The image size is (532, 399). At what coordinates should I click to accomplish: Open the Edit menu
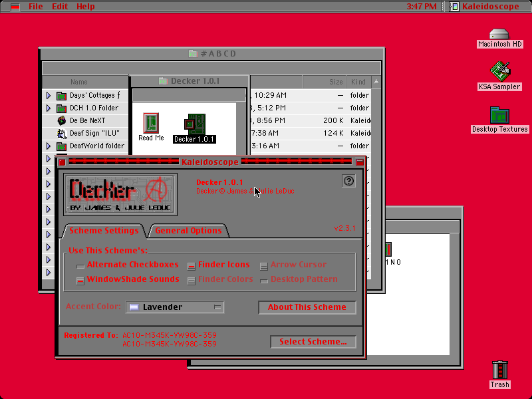(x=60, y=7)
